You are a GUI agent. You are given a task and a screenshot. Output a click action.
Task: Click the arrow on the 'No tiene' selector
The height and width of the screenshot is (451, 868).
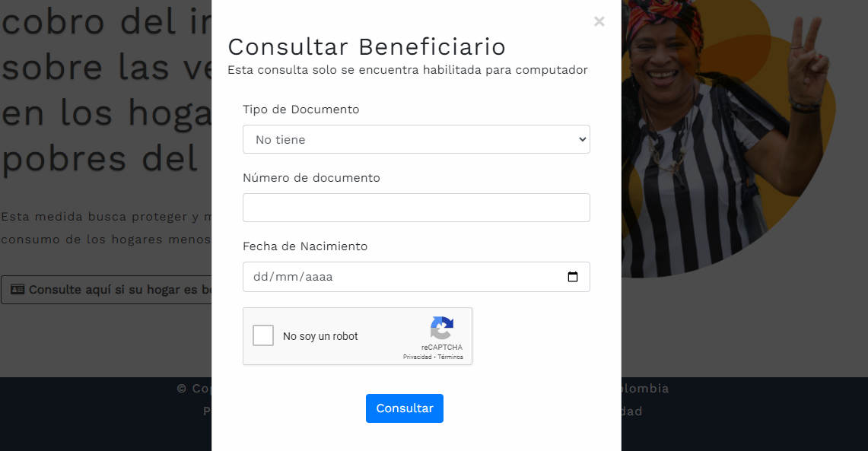[x=582, y=139]
